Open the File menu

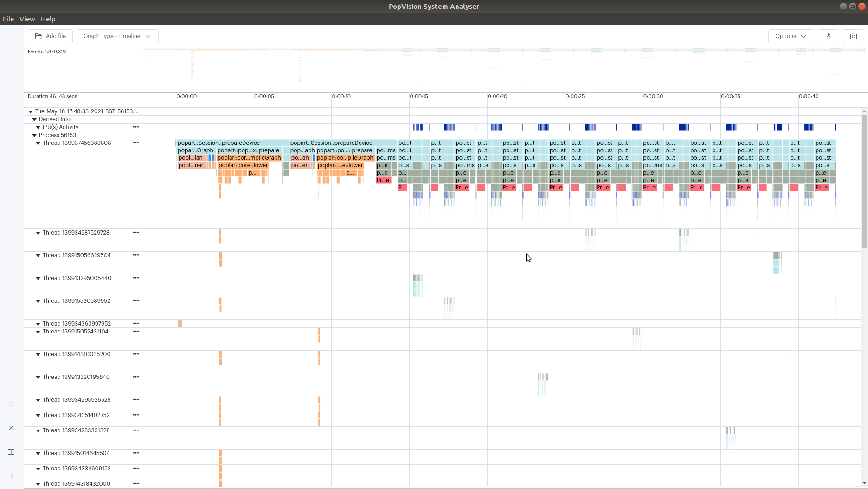pos(8,19)
